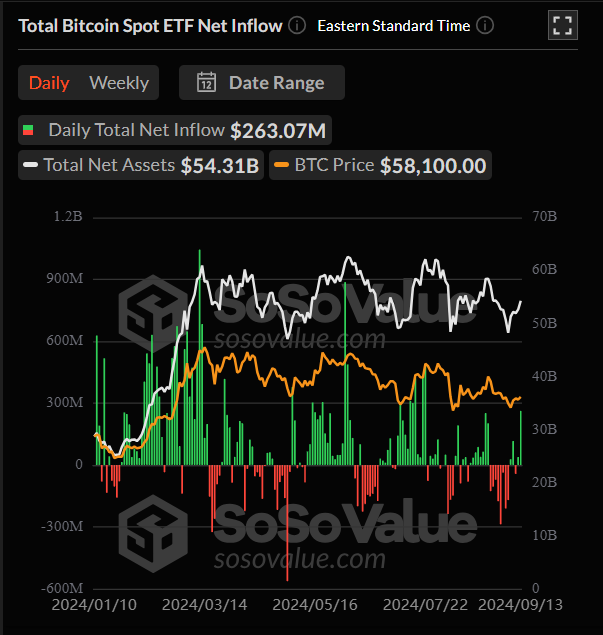Click the Eastern Standard Time label
Screen dimensions: 603x635
pyautogui.click(x=394, y=26)
